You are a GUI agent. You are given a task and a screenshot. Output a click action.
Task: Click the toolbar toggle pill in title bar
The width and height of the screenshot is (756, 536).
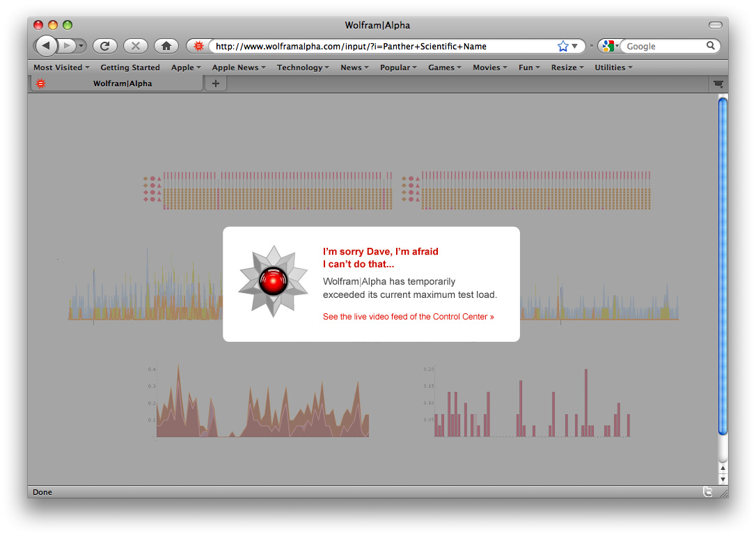716,25
